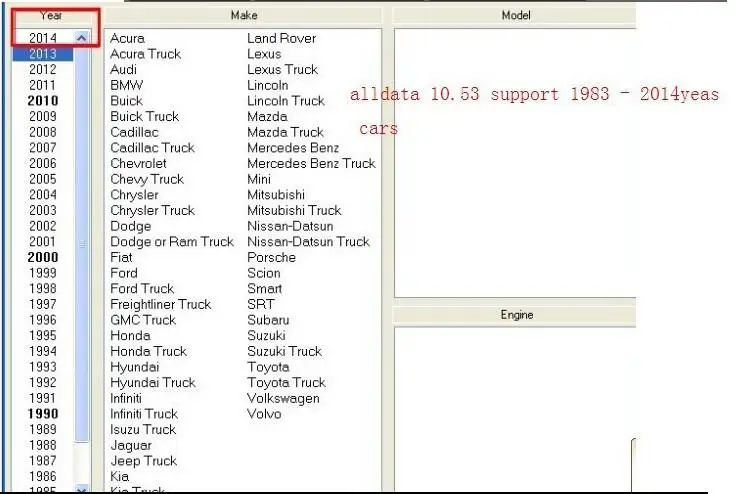
Task: Choose Lexus Truck make
Action: pyautogui.click(x=282, y=69)
